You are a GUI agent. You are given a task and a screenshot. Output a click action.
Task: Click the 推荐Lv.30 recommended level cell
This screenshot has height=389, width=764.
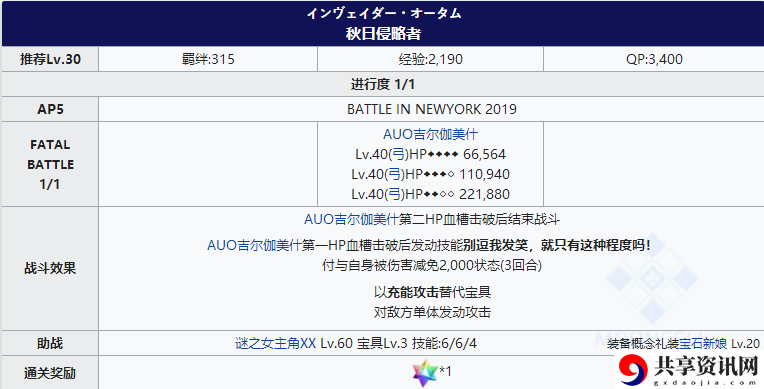tap(50, 59)
